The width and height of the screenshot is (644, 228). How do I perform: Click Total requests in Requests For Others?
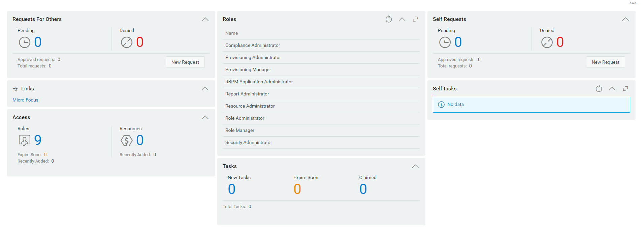(32, 66)
